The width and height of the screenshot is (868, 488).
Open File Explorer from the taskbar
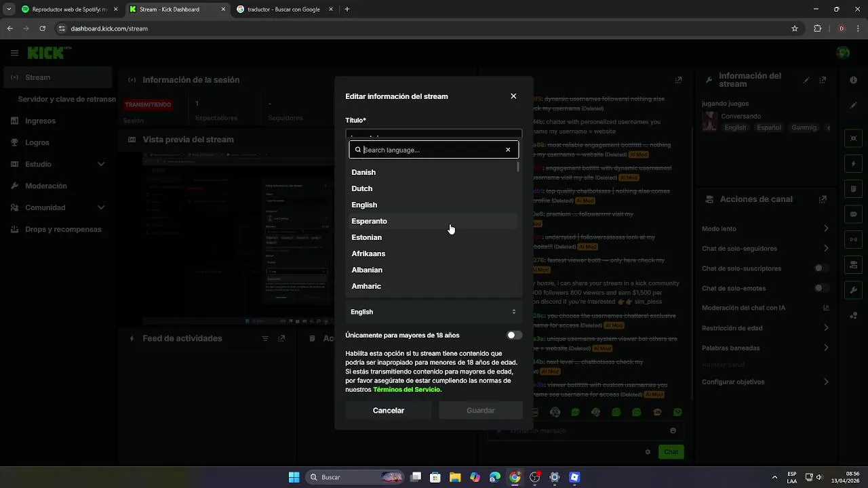click(x=455, y=477)
